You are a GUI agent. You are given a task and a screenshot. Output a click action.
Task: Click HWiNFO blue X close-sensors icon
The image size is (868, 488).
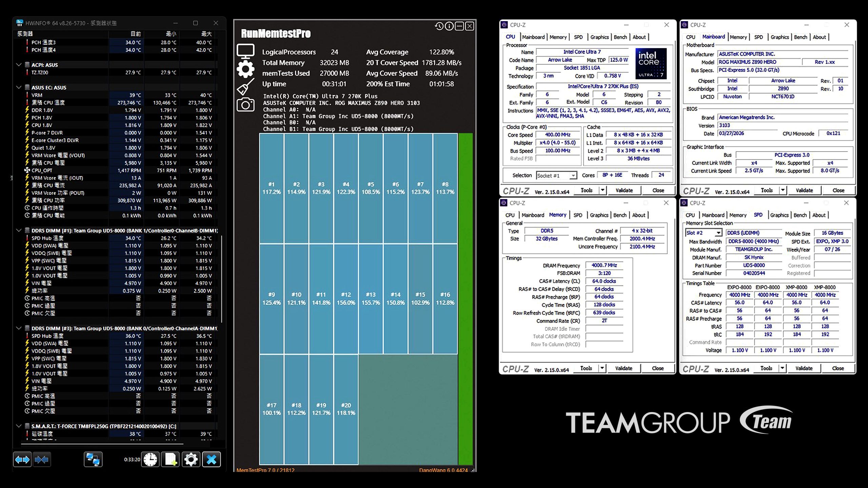click(x=211, y=460)
